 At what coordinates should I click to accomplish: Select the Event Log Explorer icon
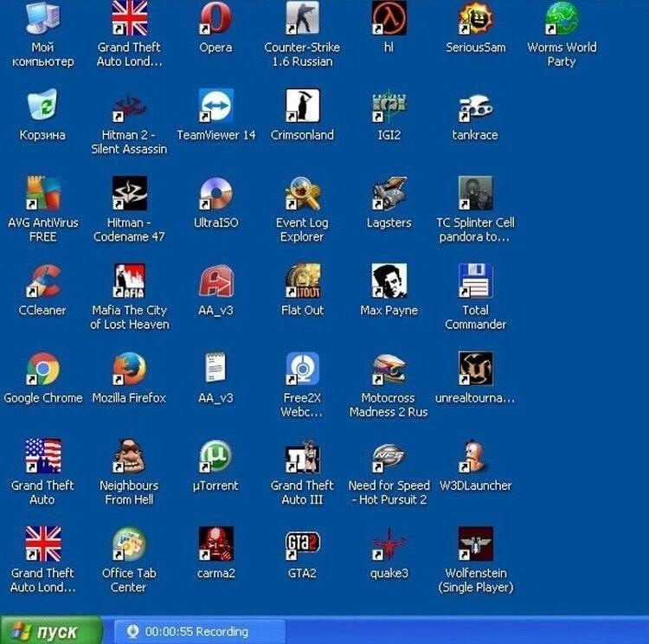click(302, 193)
